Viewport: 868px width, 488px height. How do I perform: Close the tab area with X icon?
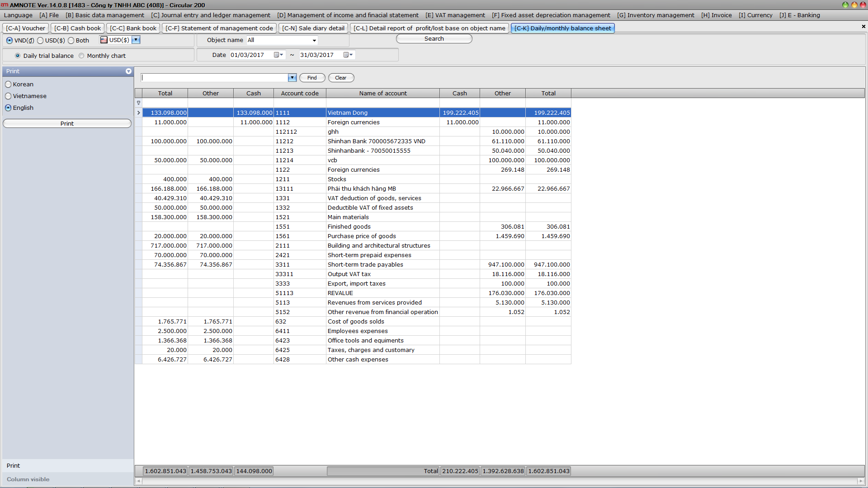pyautogui.click(x=863, y=27)
